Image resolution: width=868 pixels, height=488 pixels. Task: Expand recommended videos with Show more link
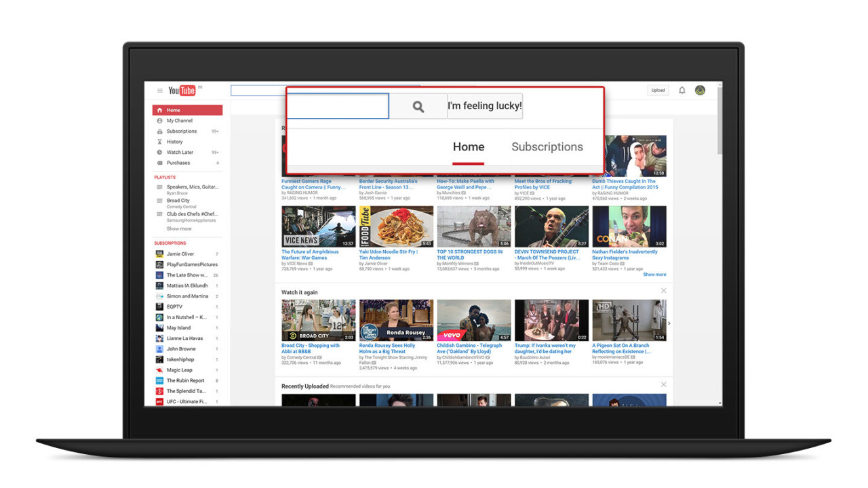[654, 274]
